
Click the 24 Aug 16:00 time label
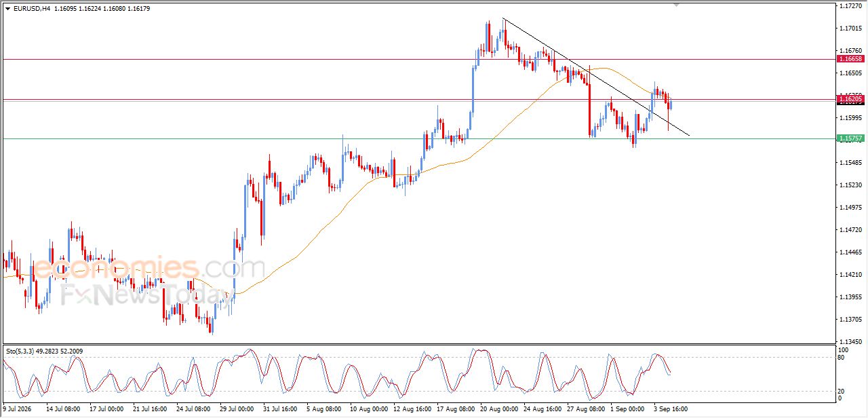(x=541, y=409)
